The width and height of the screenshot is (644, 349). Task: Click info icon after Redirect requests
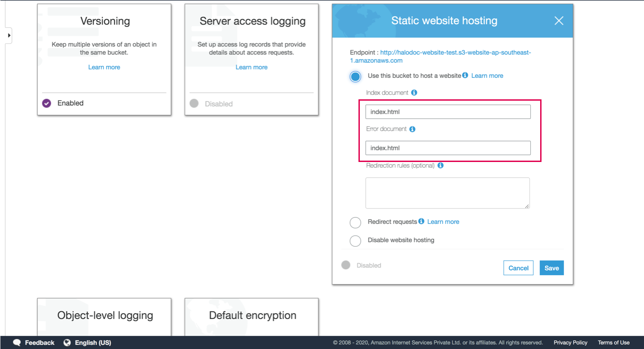click(x=421, y=221)
